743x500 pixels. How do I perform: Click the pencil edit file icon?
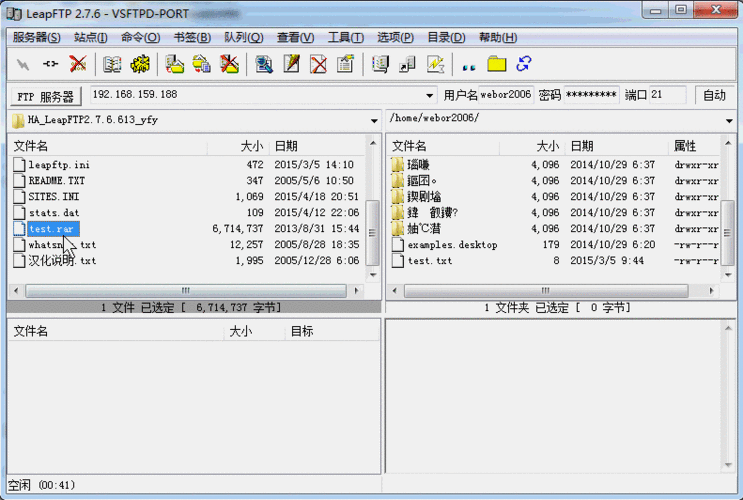pos(291,64)
